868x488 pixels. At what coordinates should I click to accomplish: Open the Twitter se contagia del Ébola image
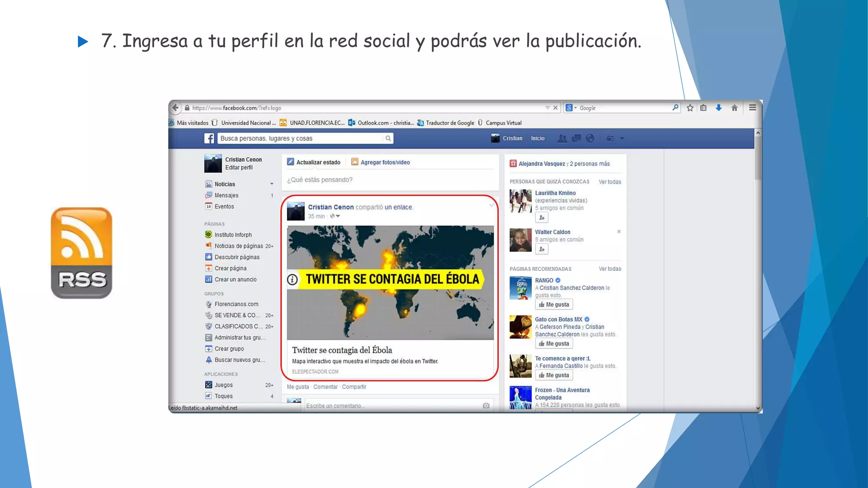tap(390, 283)
